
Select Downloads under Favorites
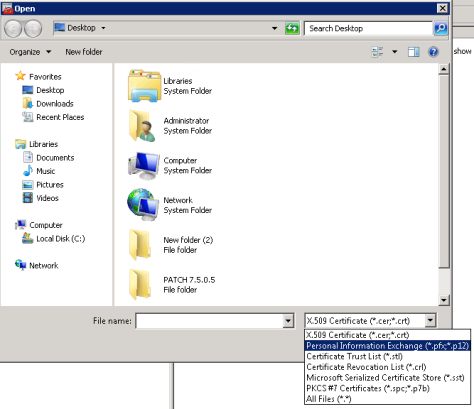[55, 104]
